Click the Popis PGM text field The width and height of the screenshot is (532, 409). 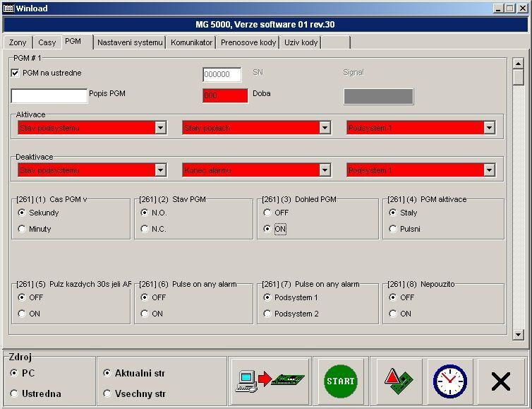coord(49,96)
